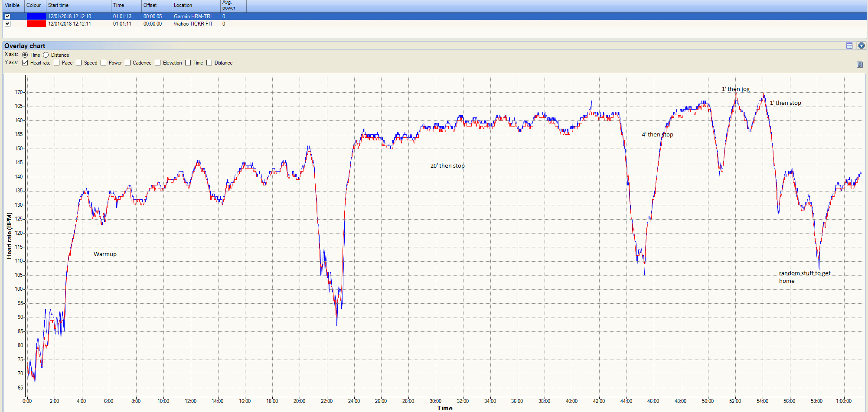Enable the Power Y axis checkbox
Screen dimensions: 868x412
click(x=103, y=63)
